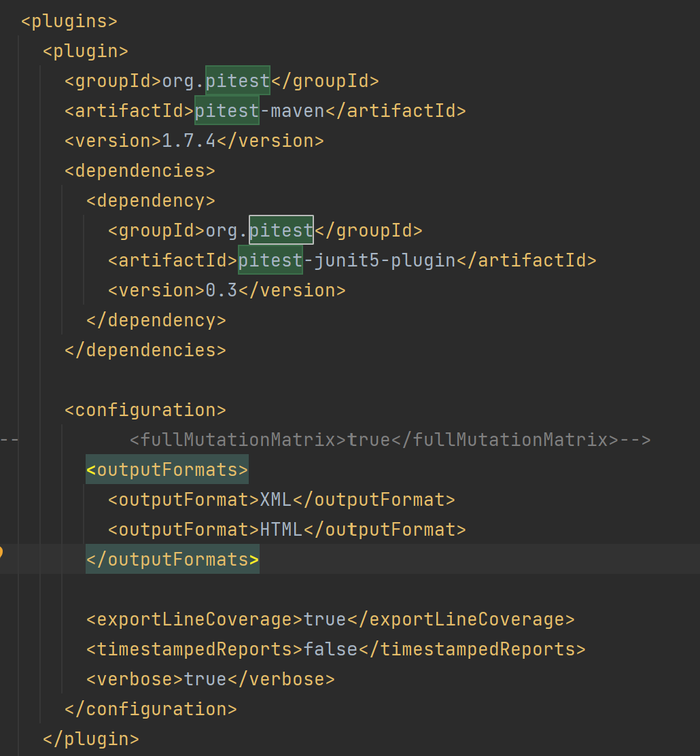Screen dimensions: 700x756
Task: Click the highlighted opening <outputFormats> tag
Action: [167, 470]
